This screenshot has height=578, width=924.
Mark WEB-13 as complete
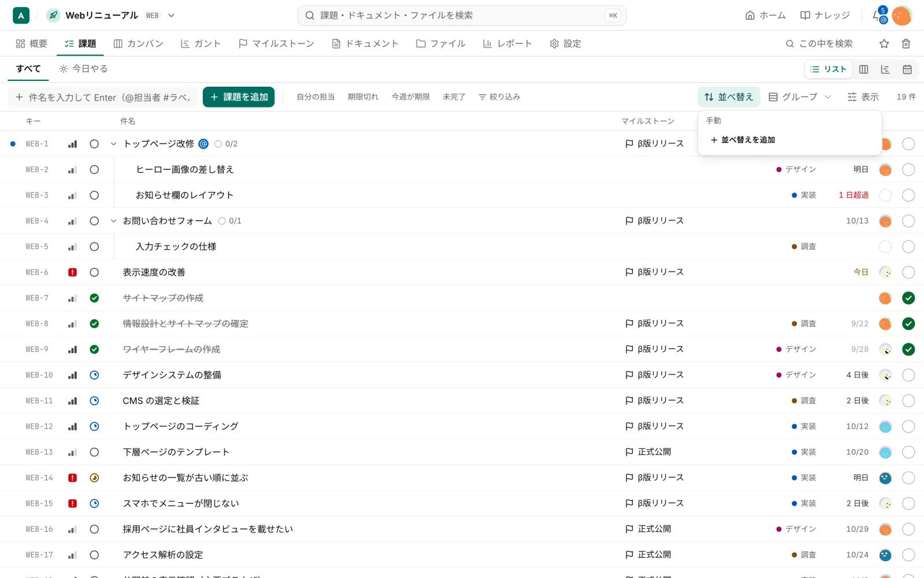click(x=908, y=452)
